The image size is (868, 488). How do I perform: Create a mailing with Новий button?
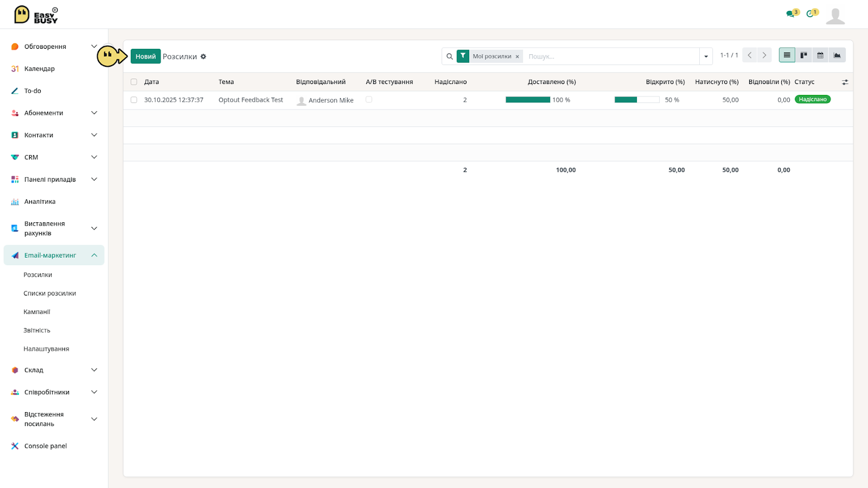[145, 56]
